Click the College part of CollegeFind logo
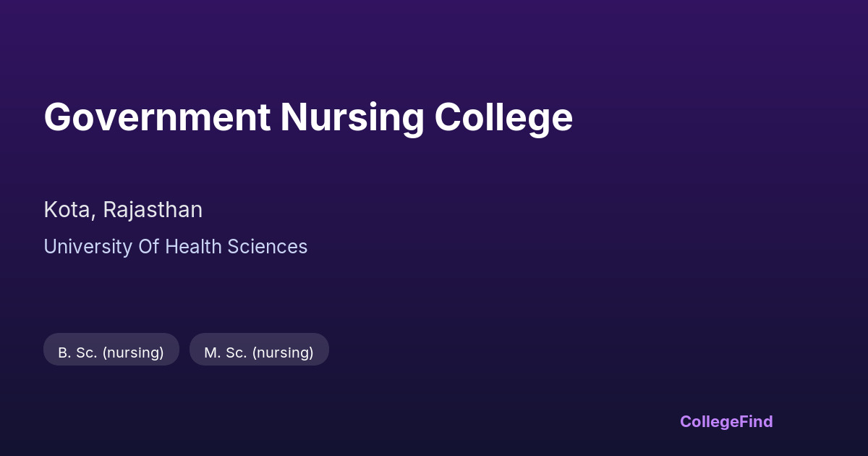Screen dimensions: 868x456 [x=709, y=421]
